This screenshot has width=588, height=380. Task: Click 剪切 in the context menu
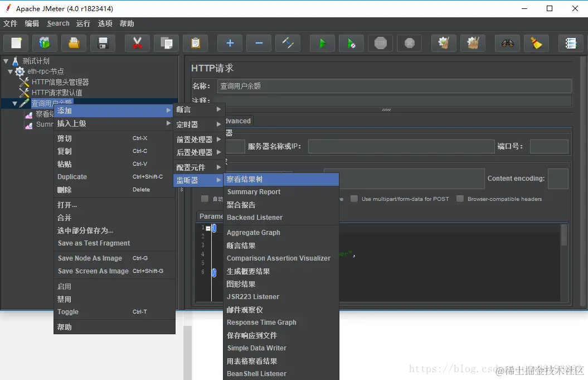coord(114,138)
